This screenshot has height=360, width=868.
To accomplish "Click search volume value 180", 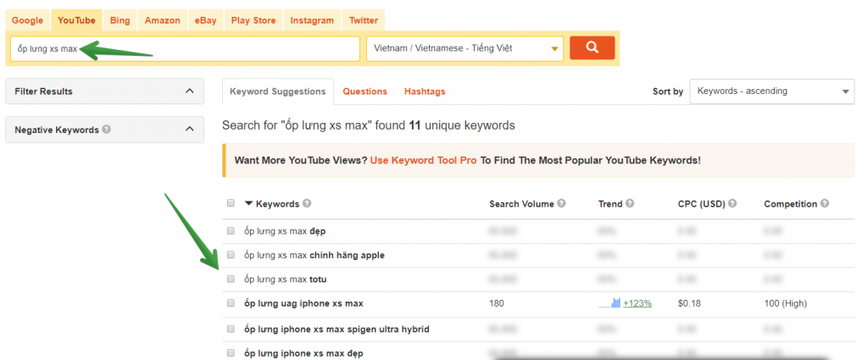I will pos(497,303).
